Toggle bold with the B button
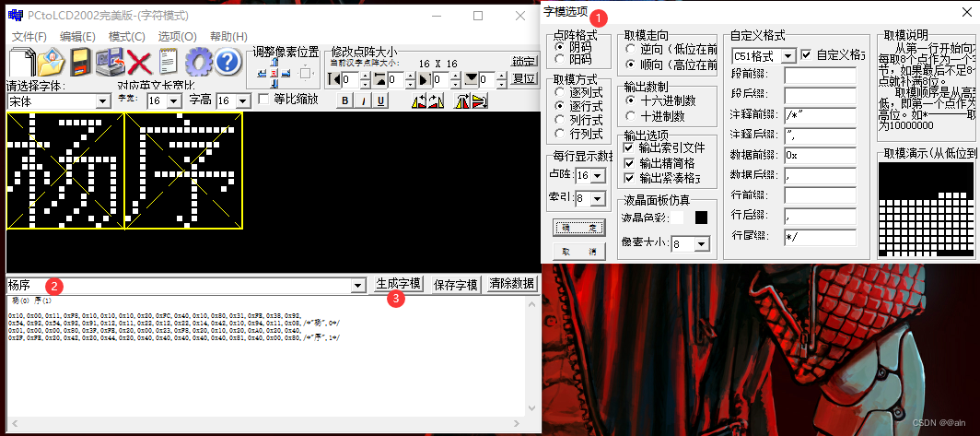Image resolution: width=980 pixels, height=436 pixels. click(x=344, y=100)
